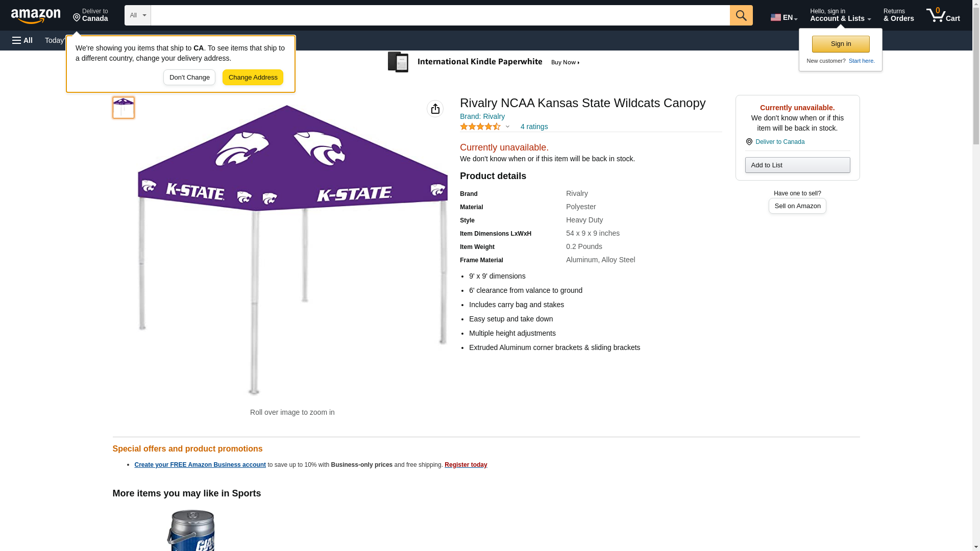This screenshot has height=551, width=980.
Task: Expand the search category All dropdown
Action: click(x=138, y=15)
